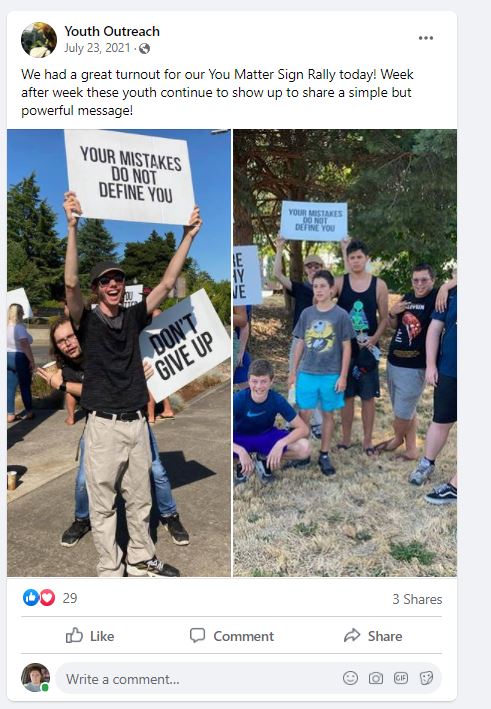Open the sticker picker icon
The width and height of the screenshot is (491, 709).
click(x=426, y=678)
